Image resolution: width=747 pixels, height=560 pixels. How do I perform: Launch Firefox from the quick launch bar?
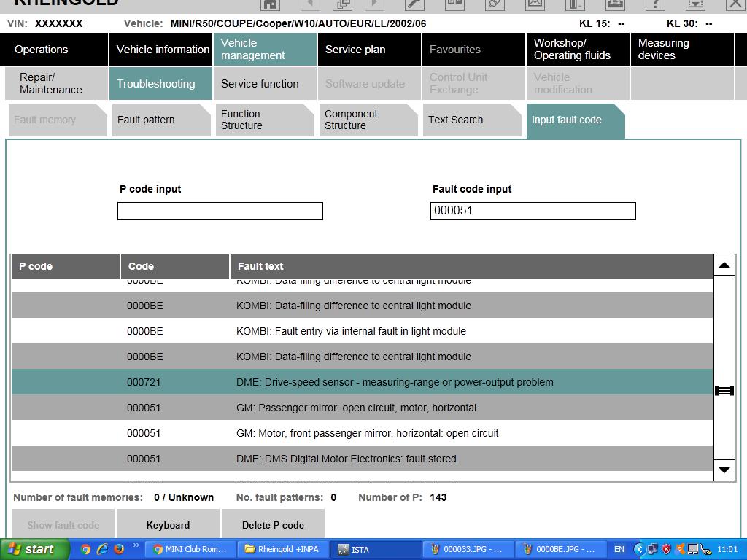[x=119, y=549]
